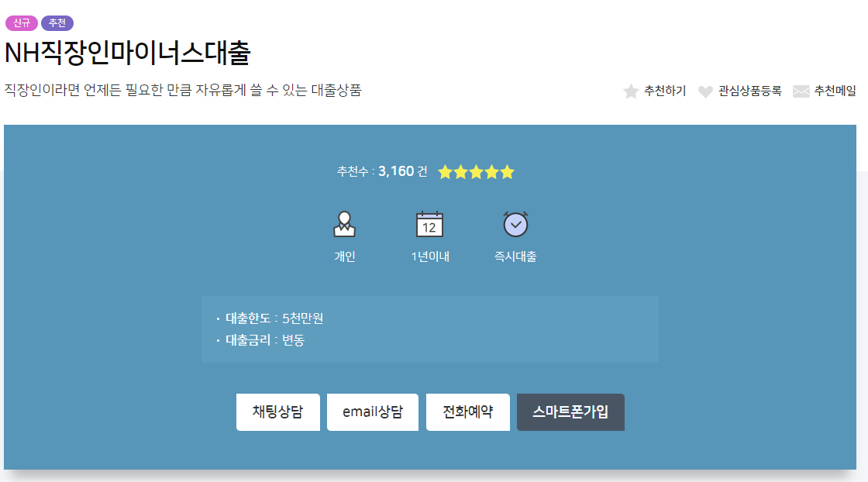Click the 추천수 : 3,160 건 count
This screenshot has height=482, width=868.
point(382,171)
